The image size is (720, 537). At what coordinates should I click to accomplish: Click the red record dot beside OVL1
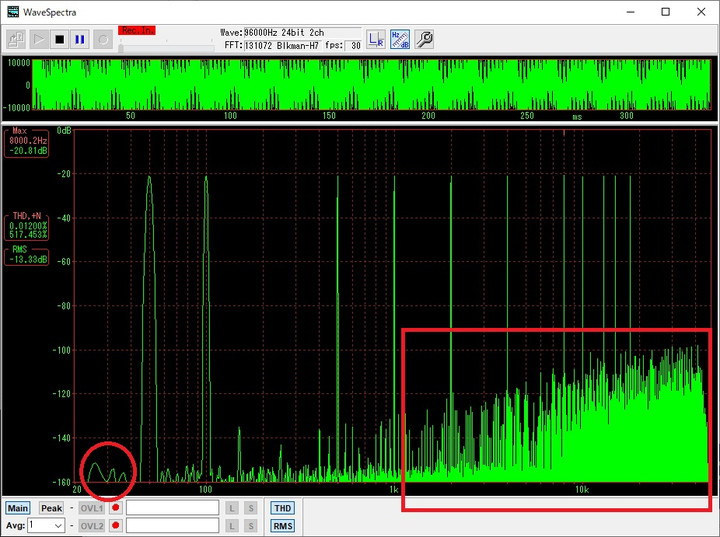click(x=116, y=508)
